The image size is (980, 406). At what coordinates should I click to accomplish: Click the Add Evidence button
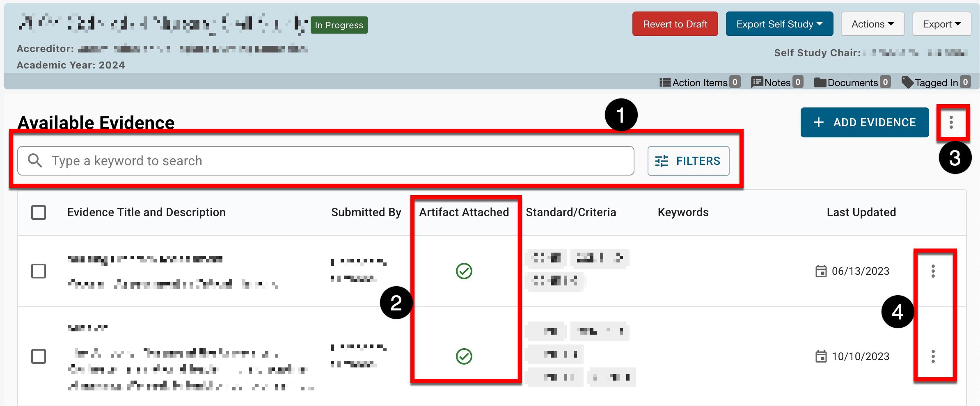click(864, 122)
